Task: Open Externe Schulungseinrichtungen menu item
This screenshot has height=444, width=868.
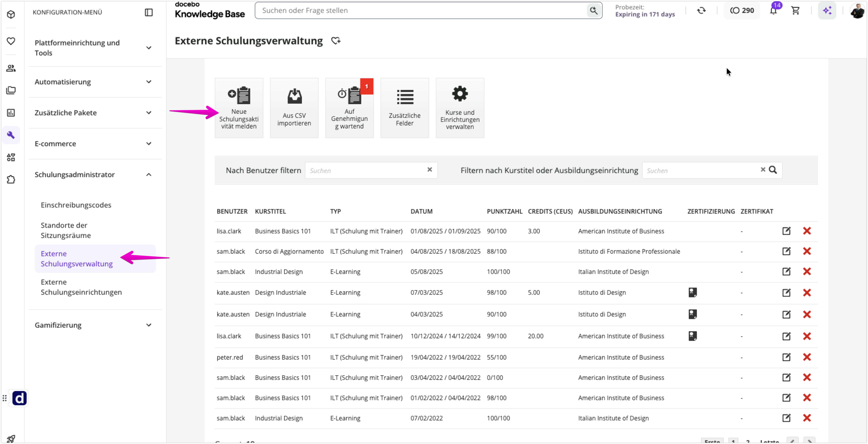Action: (81, 287)
